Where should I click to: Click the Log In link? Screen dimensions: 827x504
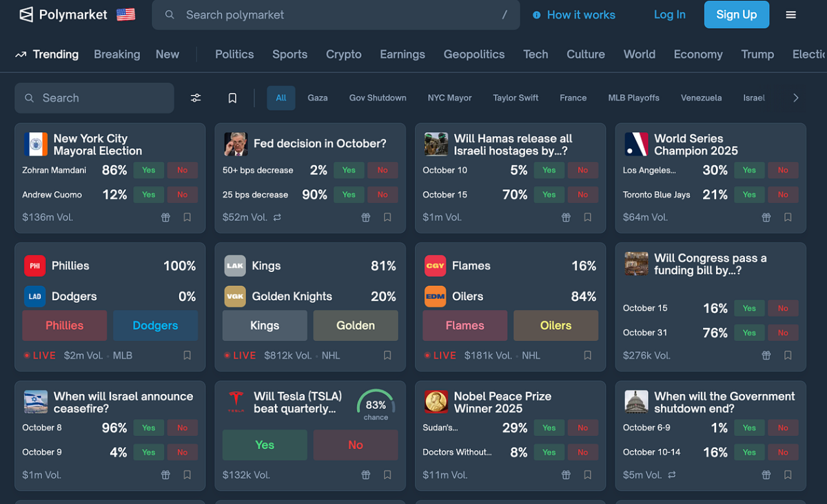coord(669,14)
